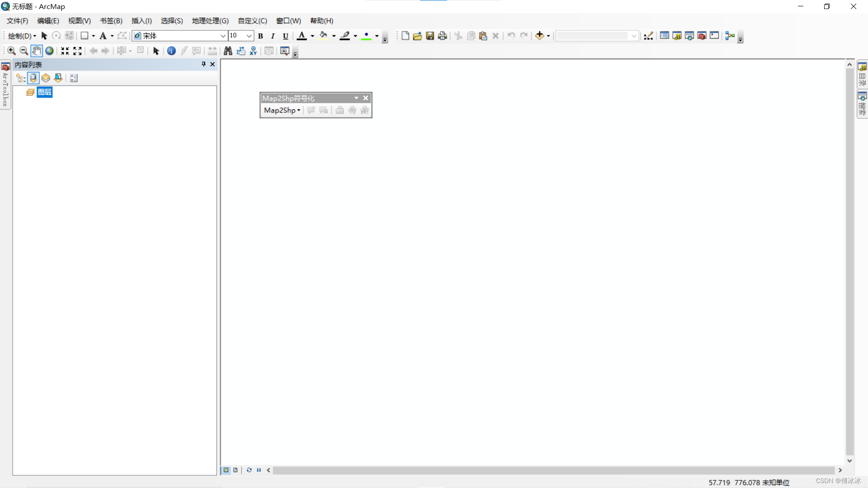Click the Go To XY icon

pyautogui.click(x=253, y=51)
